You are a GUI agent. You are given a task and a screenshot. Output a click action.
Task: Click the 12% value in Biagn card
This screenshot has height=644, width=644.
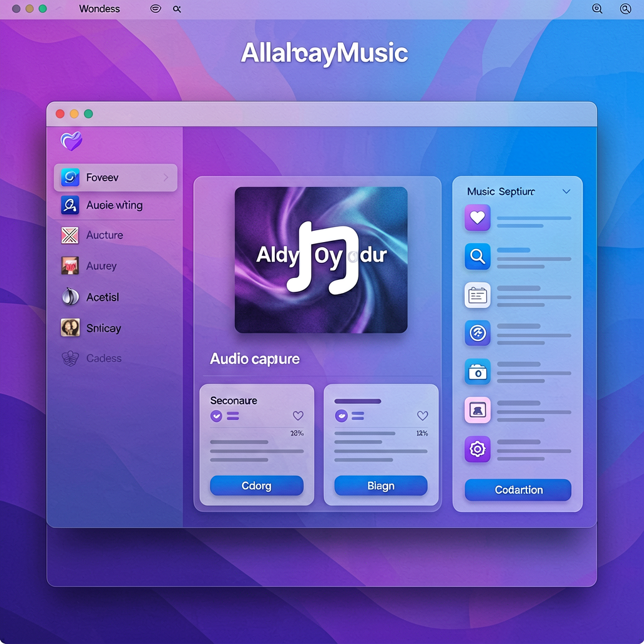(x=422, y=433)
